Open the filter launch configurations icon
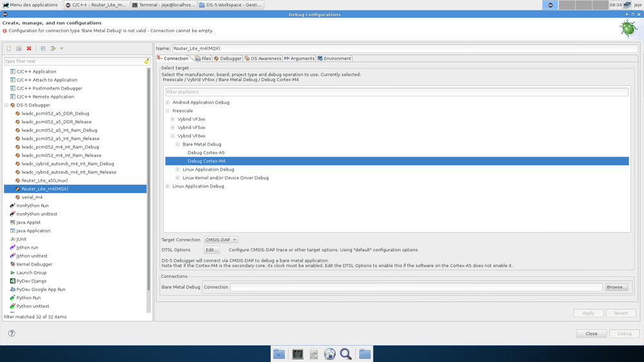The height and width of the screenshot is (362, 644). coord(53,48)
